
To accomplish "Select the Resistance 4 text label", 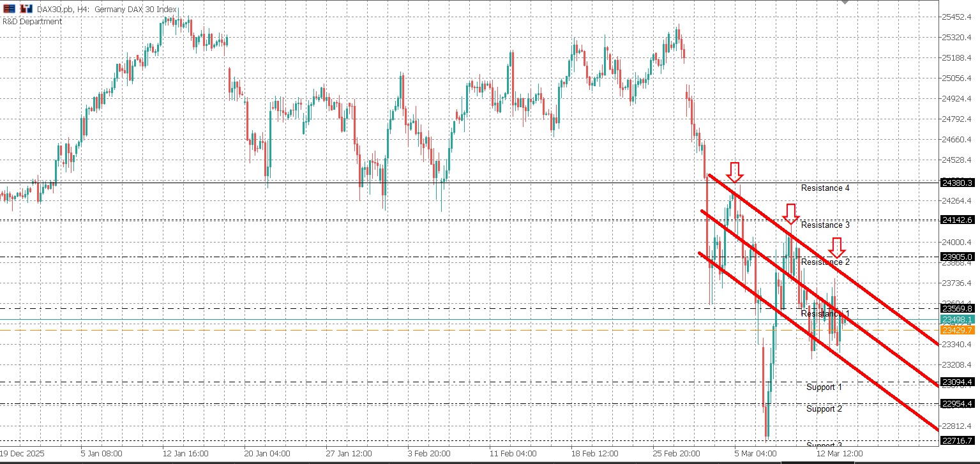I will click(825, 188).
